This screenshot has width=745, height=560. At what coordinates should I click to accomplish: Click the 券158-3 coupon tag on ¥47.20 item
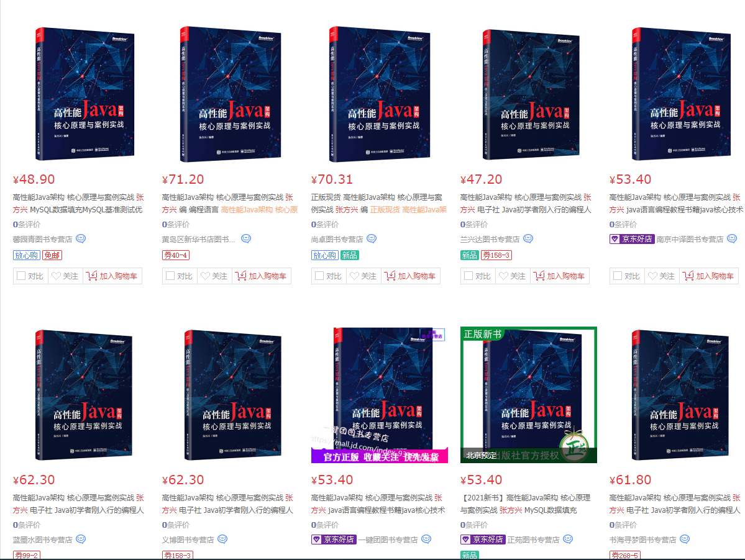point(496,255)
